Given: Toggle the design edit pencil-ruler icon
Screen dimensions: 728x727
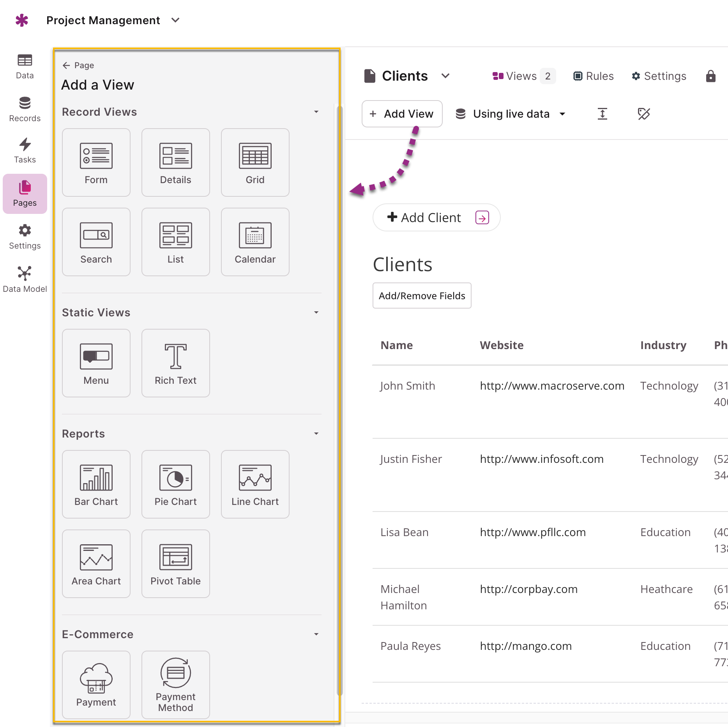Looking at the screenshot, I should pyautogui.click(x=643, y=114).
